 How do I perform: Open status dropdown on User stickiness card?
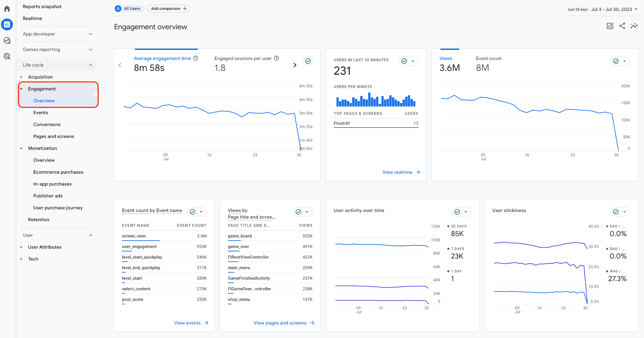click(620, 212)
